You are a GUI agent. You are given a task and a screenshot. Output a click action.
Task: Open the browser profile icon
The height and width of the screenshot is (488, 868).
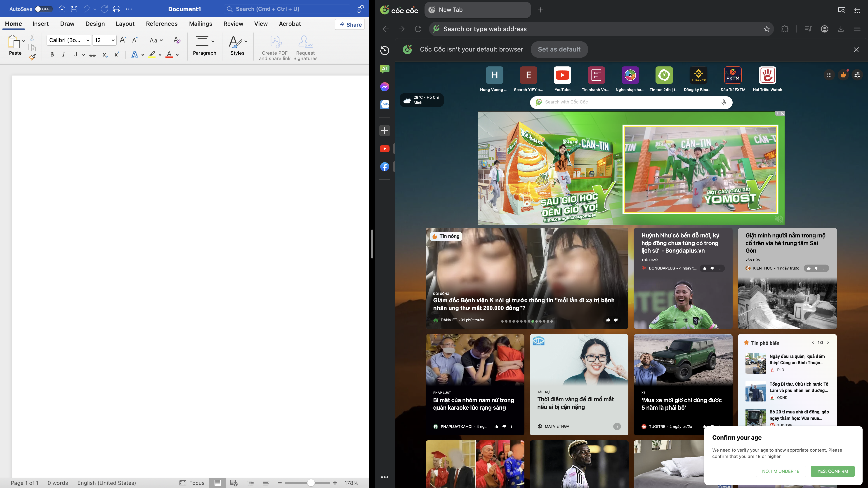[825, 29]
